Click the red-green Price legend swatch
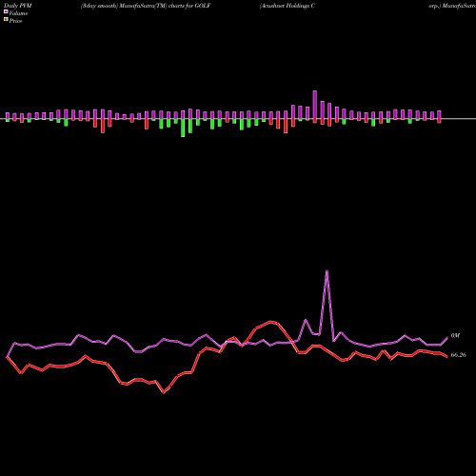Image resolution: width=476 pixels, height=476 pixels. tap(6, 20)
